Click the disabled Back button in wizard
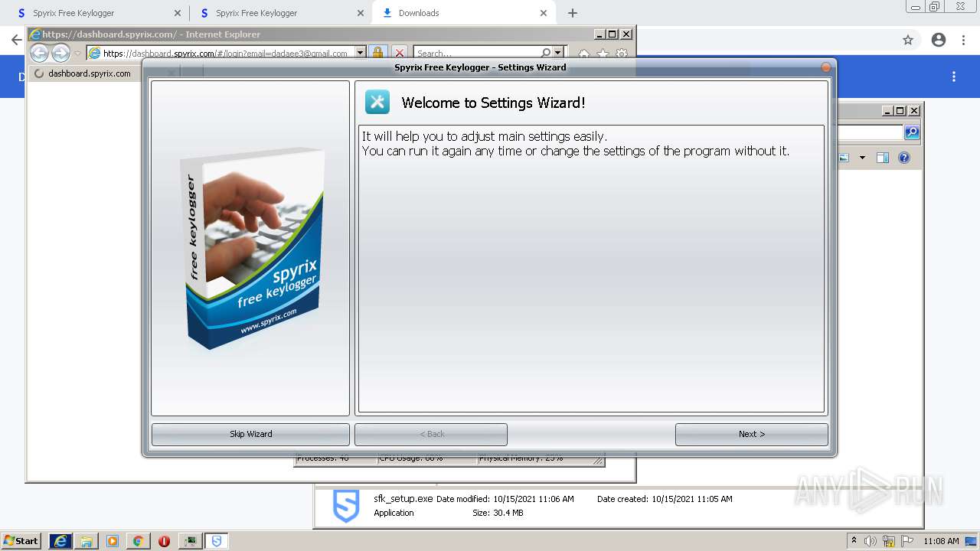The image size is (980, 551). click(431, 434)
